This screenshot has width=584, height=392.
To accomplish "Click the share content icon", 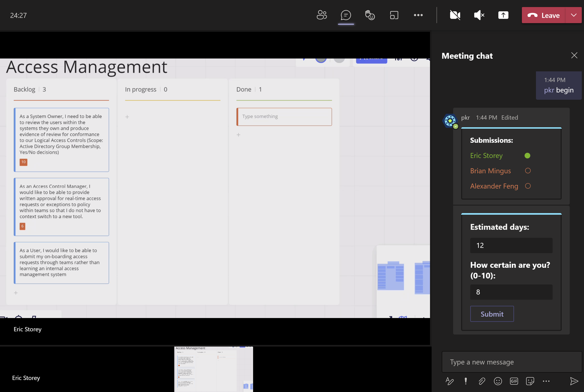I will click(503, 15).
